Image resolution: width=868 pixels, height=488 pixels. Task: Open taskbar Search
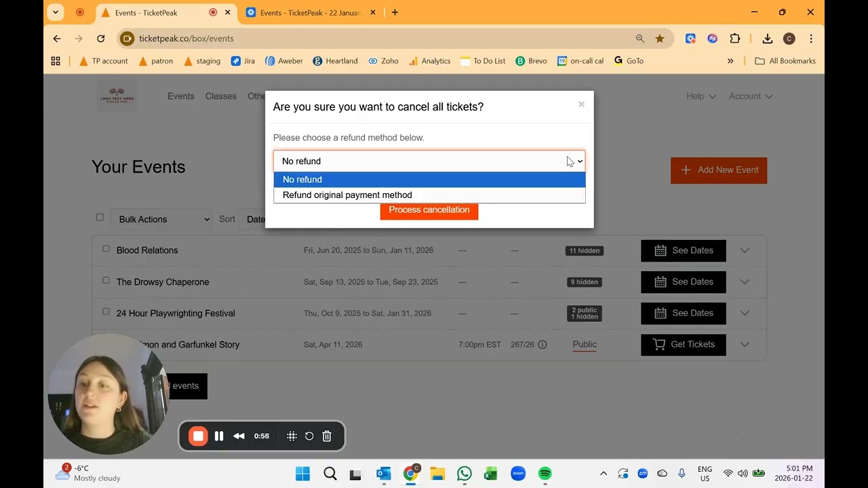[x=330, y=474]
